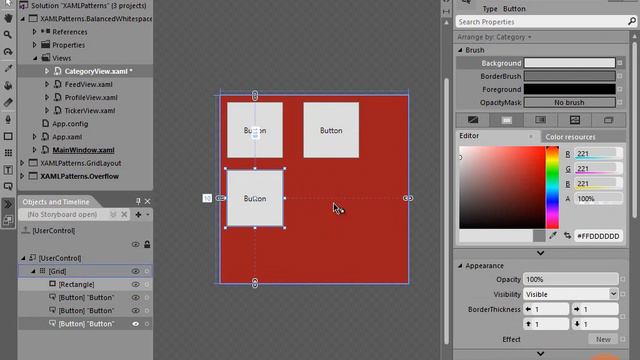Click convert-color-to-resource icon left of hex value
The height and width of the screenshot is (360, 640).
(x=567, y=236)
